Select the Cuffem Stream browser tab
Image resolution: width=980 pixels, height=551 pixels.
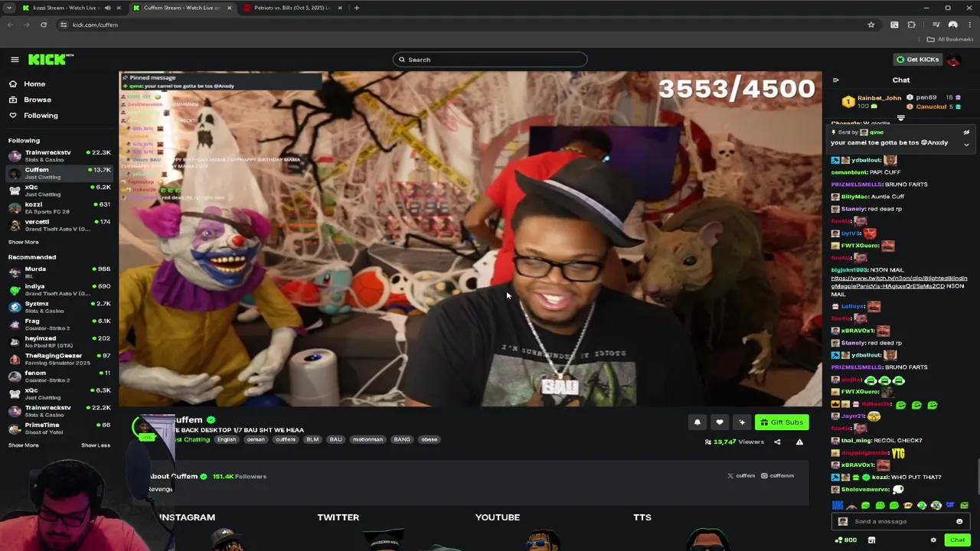coord(181,8)
